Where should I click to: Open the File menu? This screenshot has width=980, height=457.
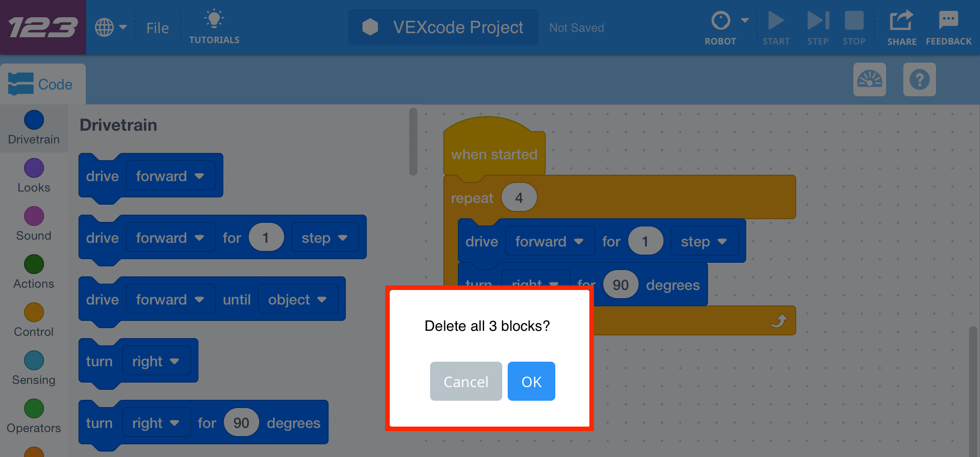tap(157, 27)
